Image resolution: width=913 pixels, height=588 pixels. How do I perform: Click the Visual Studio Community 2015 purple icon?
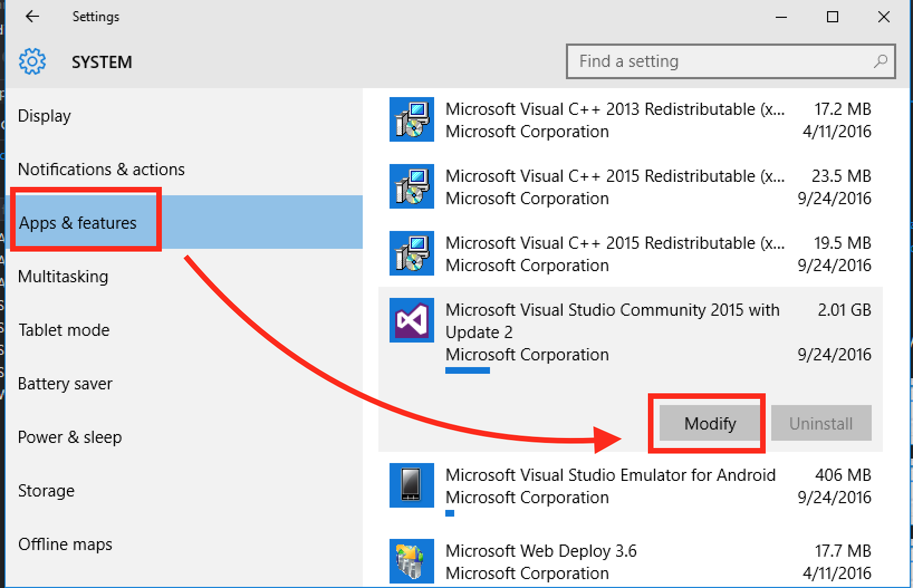click(412, 320)
